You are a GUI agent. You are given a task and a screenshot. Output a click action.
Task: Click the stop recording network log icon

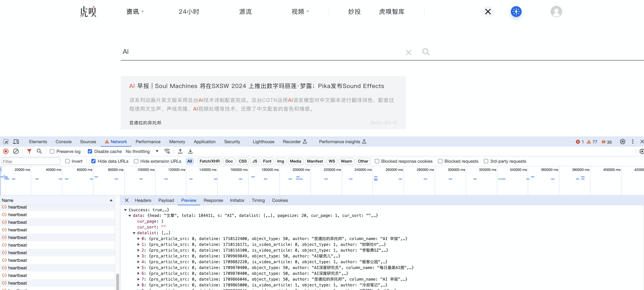pyautogui.click(x=6, y=151)
